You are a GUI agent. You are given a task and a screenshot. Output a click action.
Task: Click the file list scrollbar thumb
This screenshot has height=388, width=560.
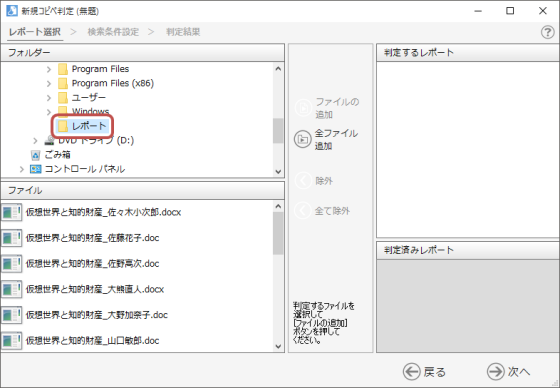click(278, 234)
